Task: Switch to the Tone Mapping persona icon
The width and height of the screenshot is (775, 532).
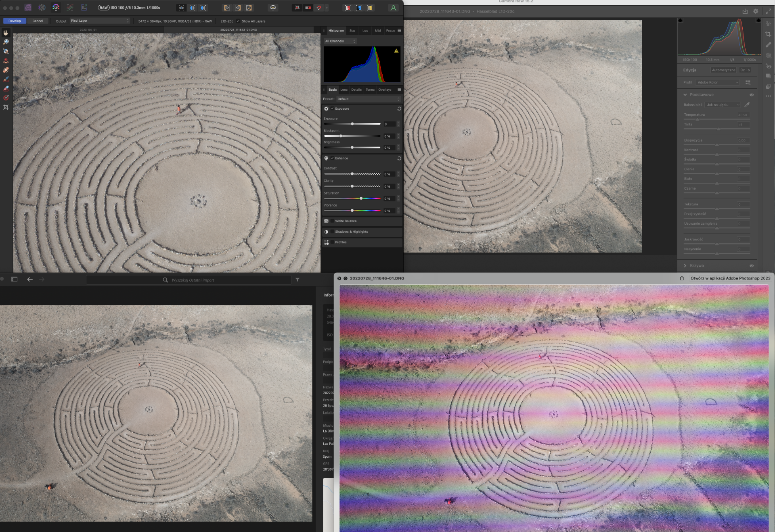Action: coord(70,8)
